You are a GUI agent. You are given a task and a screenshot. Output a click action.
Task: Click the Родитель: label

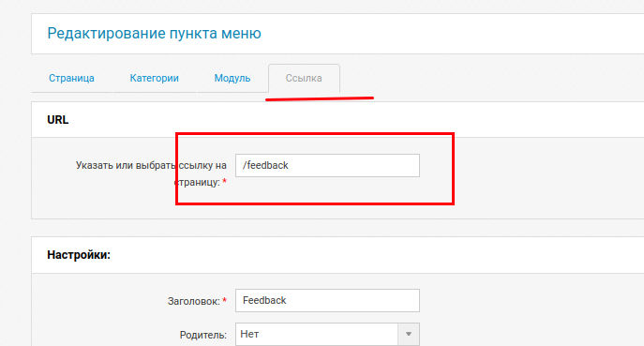tap(202, 335)
